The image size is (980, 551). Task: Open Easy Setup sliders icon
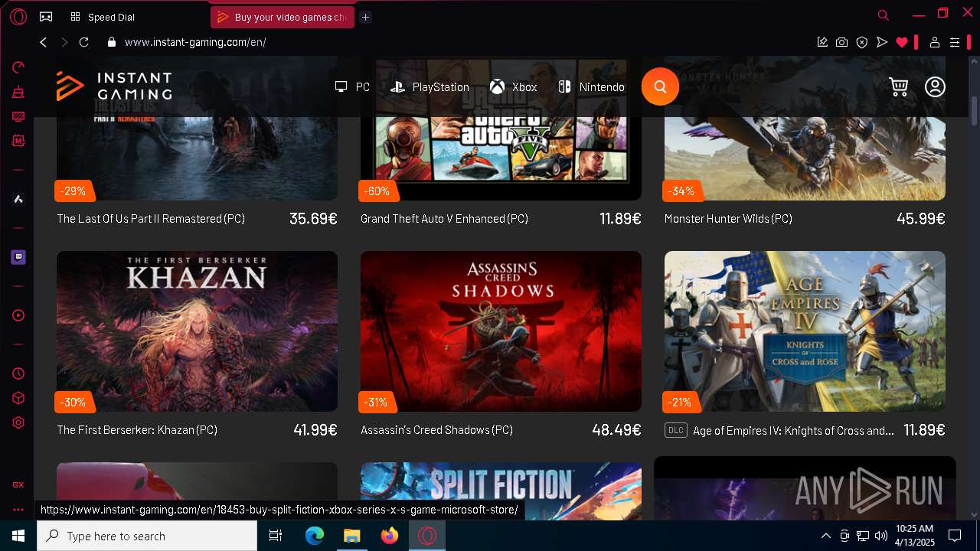click(955, 42)
